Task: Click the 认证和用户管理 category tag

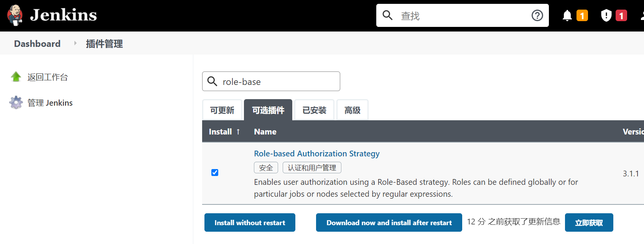Action: (312, 168)
